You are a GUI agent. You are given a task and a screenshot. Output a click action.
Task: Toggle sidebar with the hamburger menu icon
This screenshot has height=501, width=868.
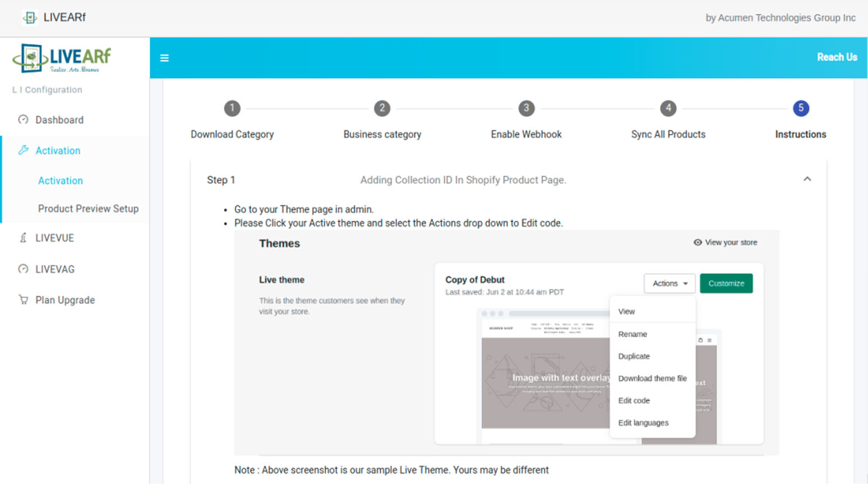tap(164, 58)
